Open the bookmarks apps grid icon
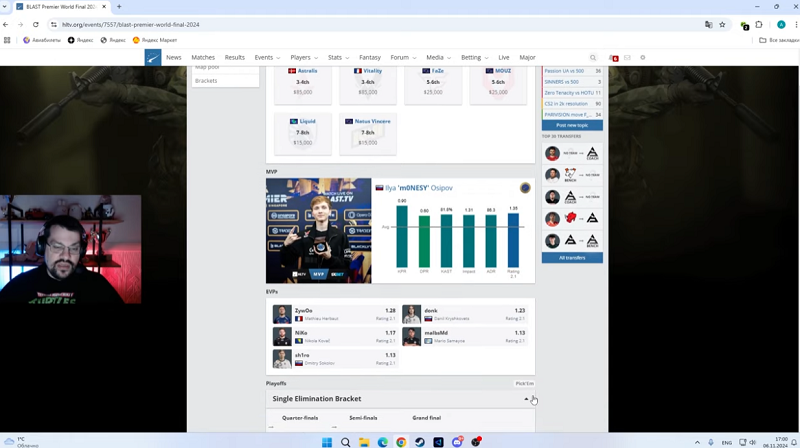 click(x=7, y=40)
